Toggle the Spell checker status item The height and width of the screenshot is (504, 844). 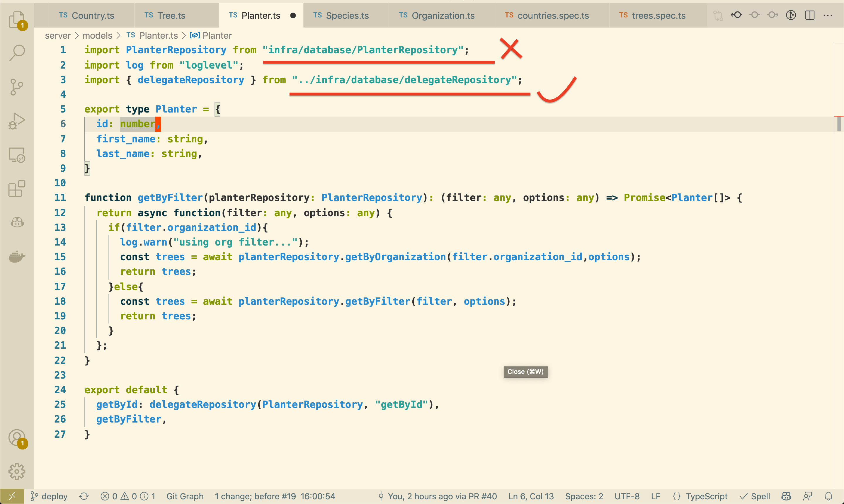[755, 496]
